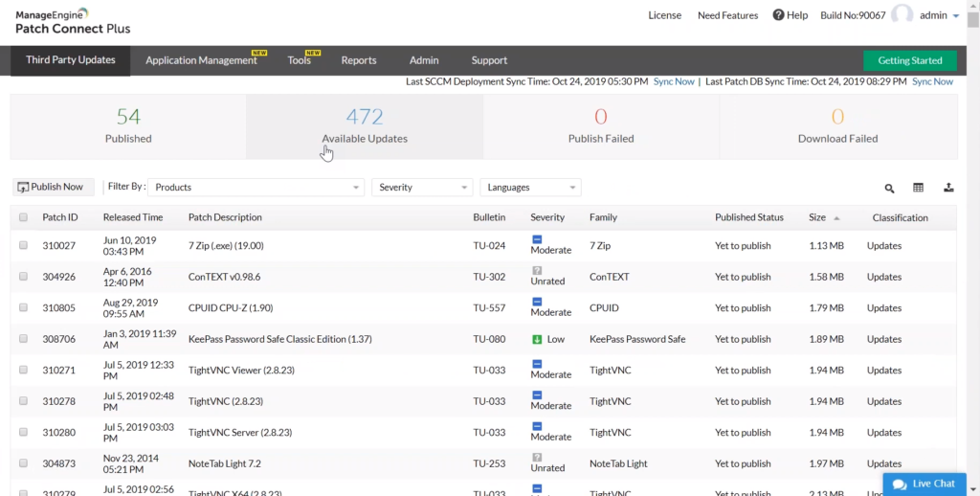
Task: Click the Size column sort arrow
Action: pos(836,218)
